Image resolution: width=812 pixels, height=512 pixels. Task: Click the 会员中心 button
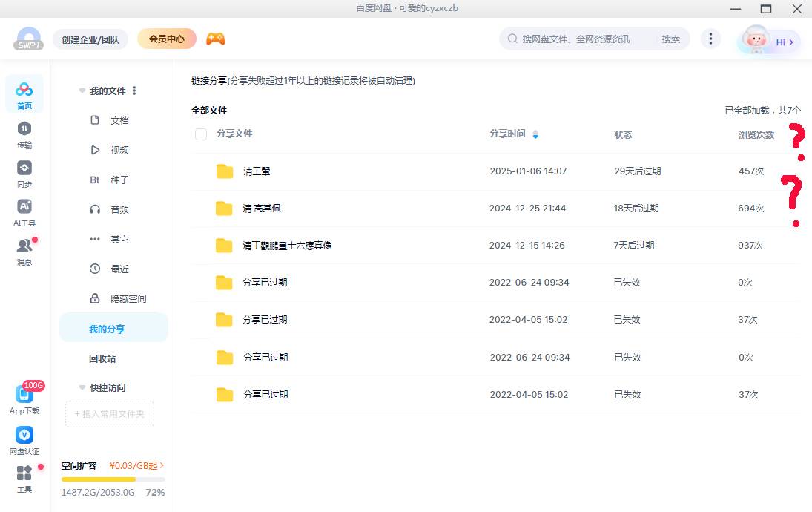[x=167, y=39]
